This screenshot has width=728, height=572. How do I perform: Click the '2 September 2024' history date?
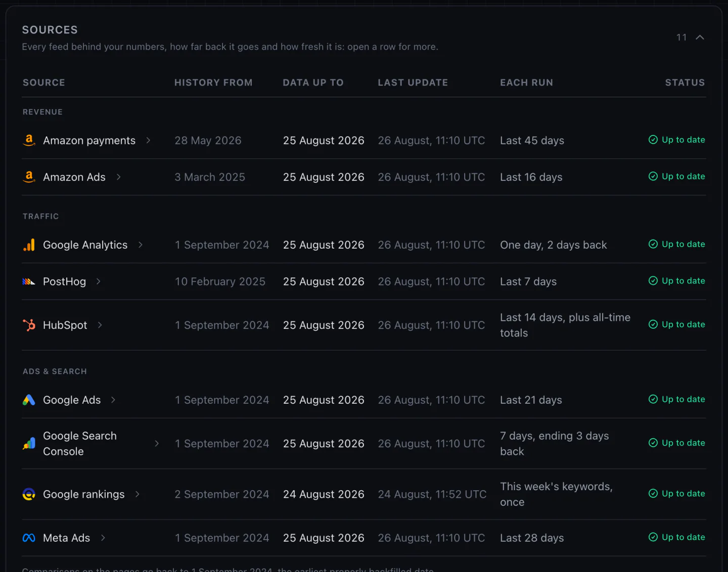tap(222, 494)
